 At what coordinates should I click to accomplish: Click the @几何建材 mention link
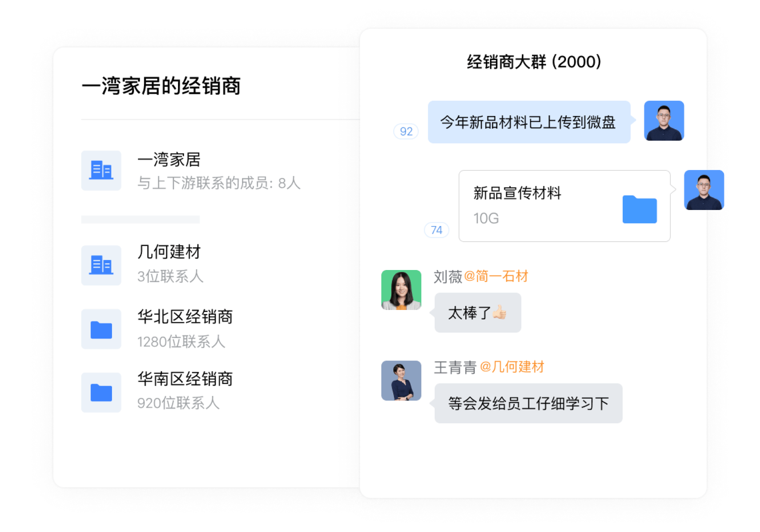512,367
